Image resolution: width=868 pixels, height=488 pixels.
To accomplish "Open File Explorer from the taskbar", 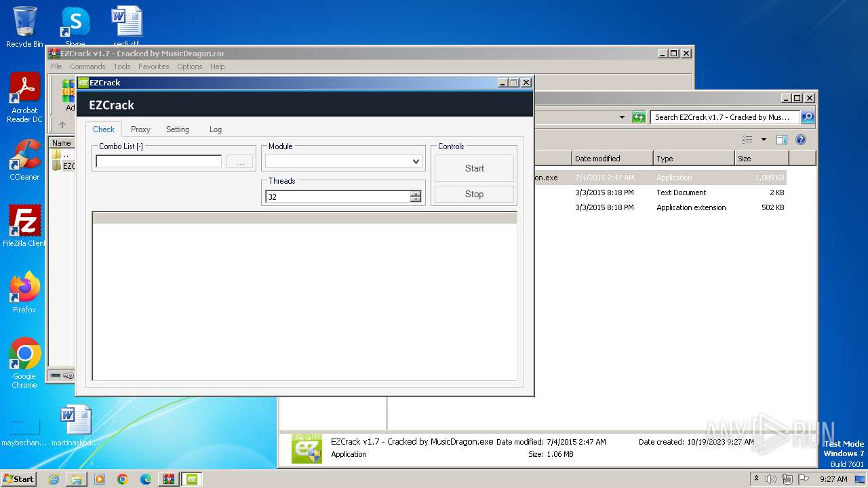I will click(x=77, y=479).
